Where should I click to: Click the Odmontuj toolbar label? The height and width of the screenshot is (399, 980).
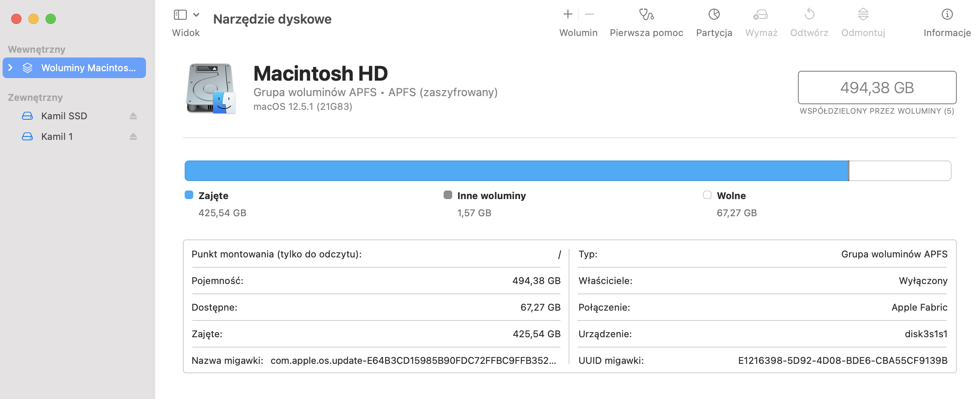click(x=863, y=33)
